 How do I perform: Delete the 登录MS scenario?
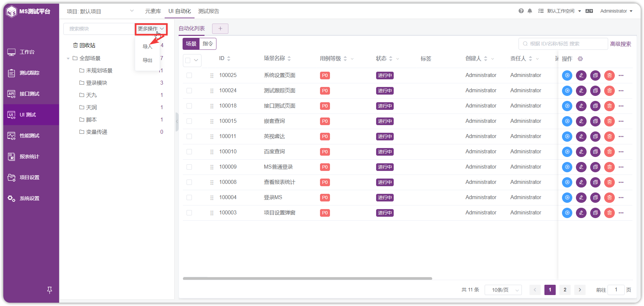(x=609, y=197)
